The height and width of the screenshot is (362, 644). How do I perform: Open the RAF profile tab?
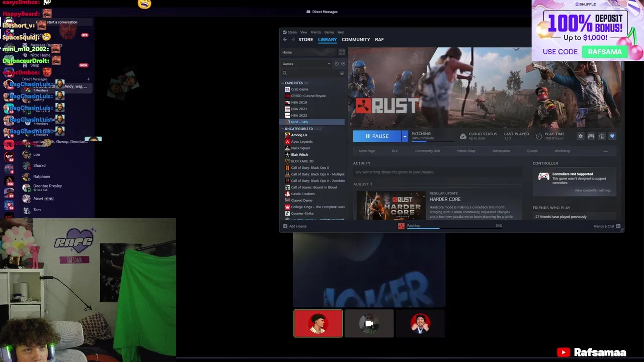(x=379, y=39)
